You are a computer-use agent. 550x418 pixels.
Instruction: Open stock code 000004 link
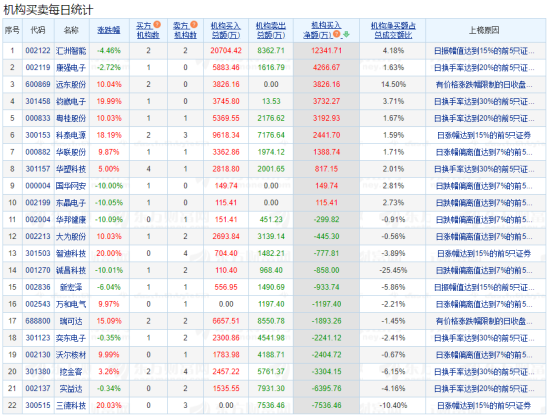coord(38,186)
